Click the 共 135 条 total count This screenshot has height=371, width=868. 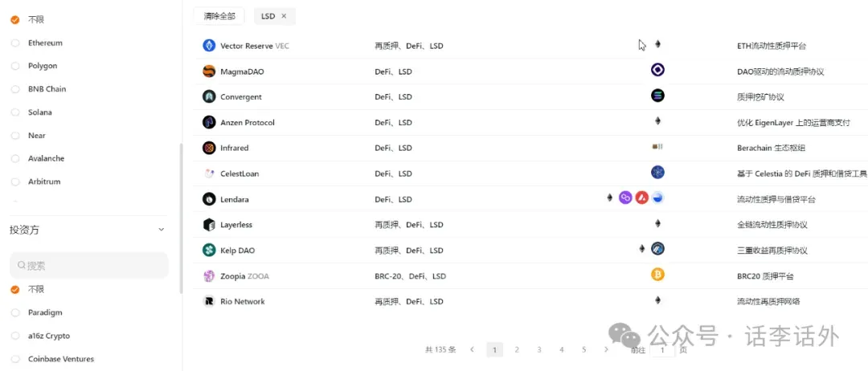440,349
